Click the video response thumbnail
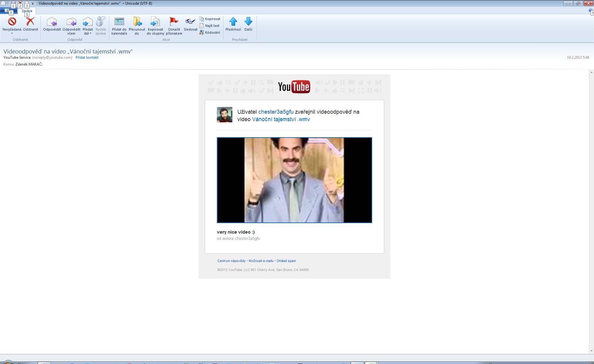Viewport: 594px width, 364px height. (294, 180)
